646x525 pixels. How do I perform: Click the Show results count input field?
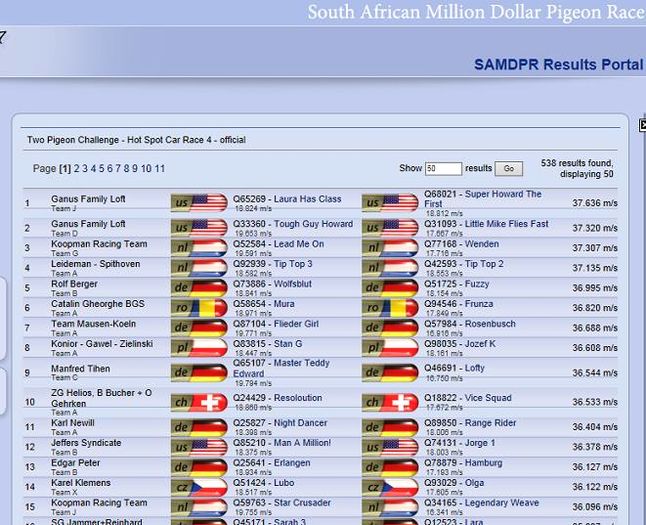[x=443, y=169]
